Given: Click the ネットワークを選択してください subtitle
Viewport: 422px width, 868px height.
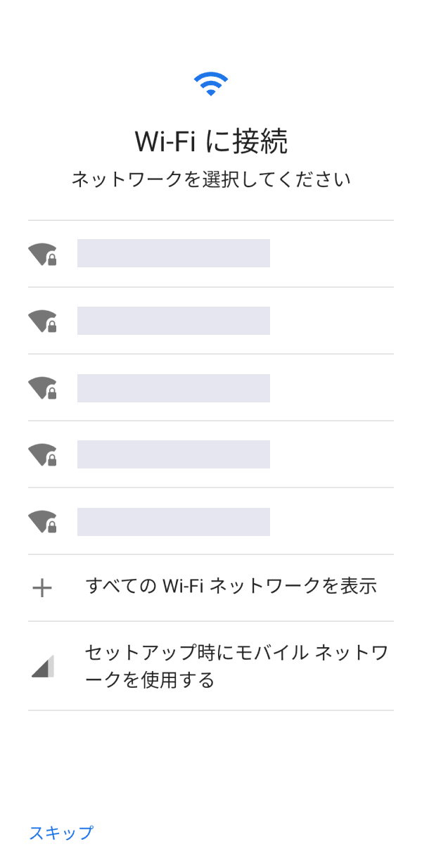Looking at the screenshot, I should [x=211, y=179].
